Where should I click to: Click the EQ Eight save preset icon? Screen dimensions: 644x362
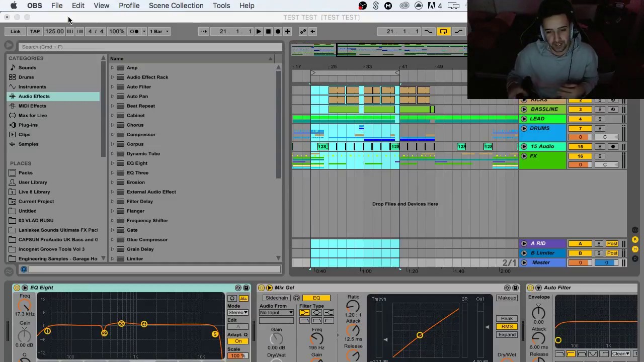246,288
